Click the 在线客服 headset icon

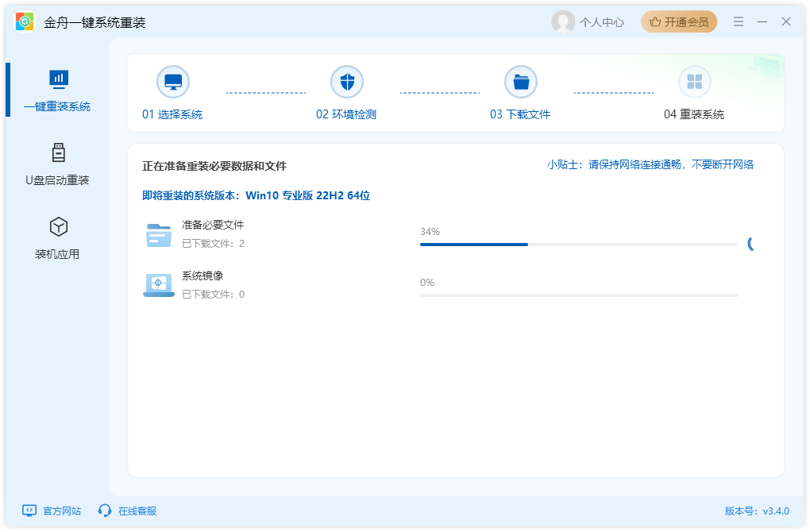[x=104, y=511]
